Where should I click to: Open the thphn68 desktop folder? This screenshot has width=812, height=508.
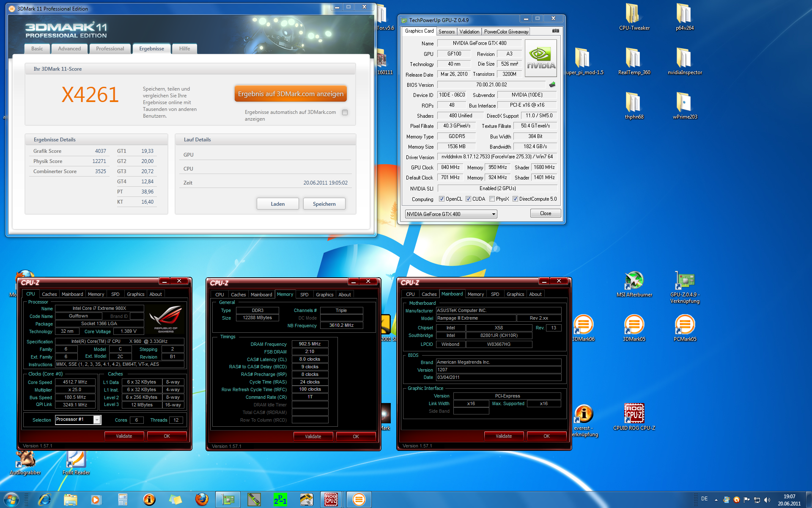point(634,106)
